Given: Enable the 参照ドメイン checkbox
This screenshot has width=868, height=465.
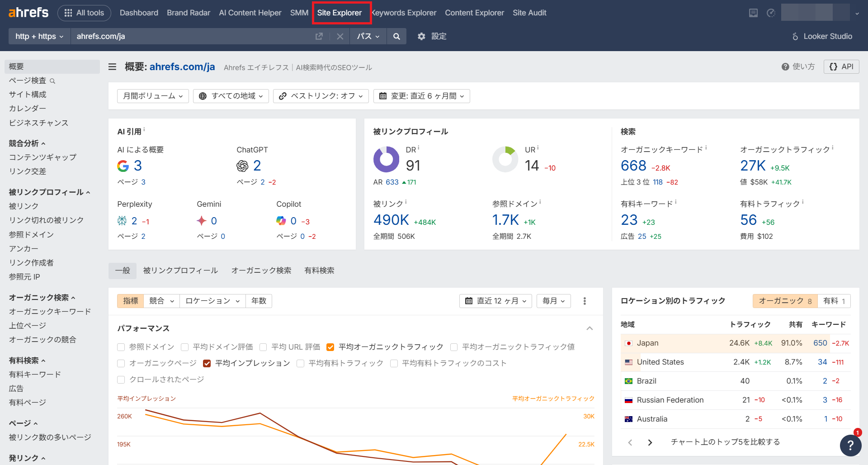Looking at the screenshot, I should coord(121,347).
